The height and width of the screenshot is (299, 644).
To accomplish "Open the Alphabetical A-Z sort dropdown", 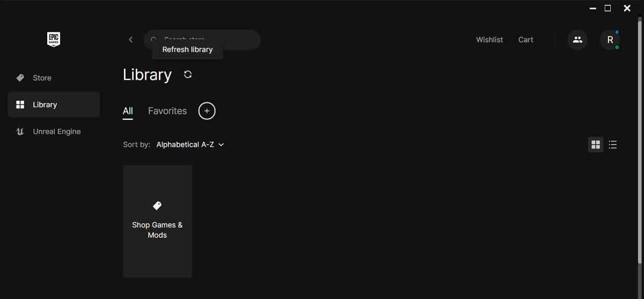I will (x=185, y=144).
